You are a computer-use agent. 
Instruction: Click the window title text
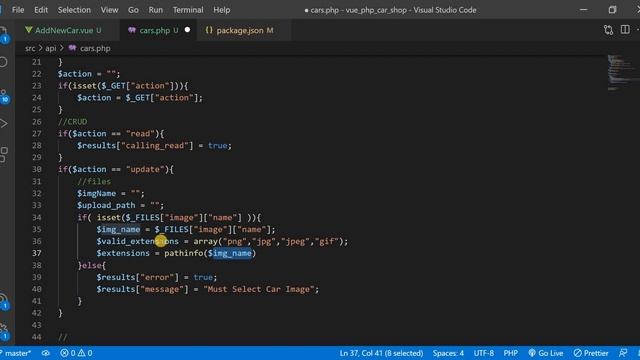(x=391, y=10)
